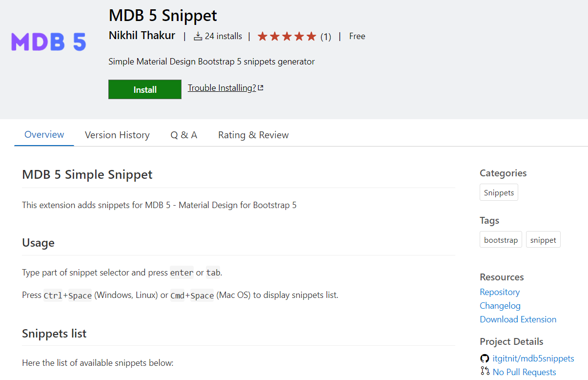
Task: Click the GitHub icon next to itgitnit/mdb5snippets
Action: [485, 359]
